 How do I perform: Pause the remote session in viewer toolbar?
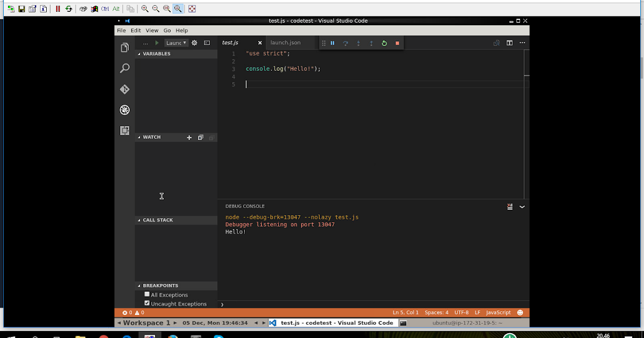(57, 9)
